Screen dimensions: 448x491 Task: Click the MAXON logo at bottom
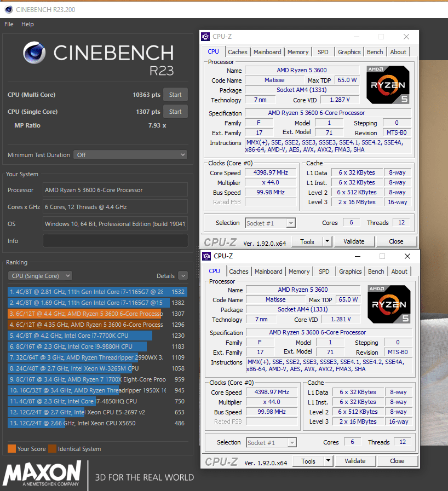click(x=42, y=473)
